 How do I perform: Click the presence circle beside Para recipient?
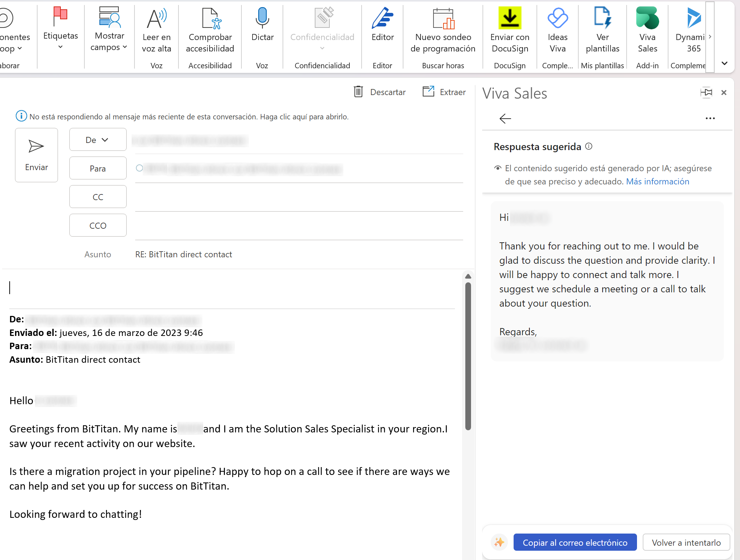[139, 168]
